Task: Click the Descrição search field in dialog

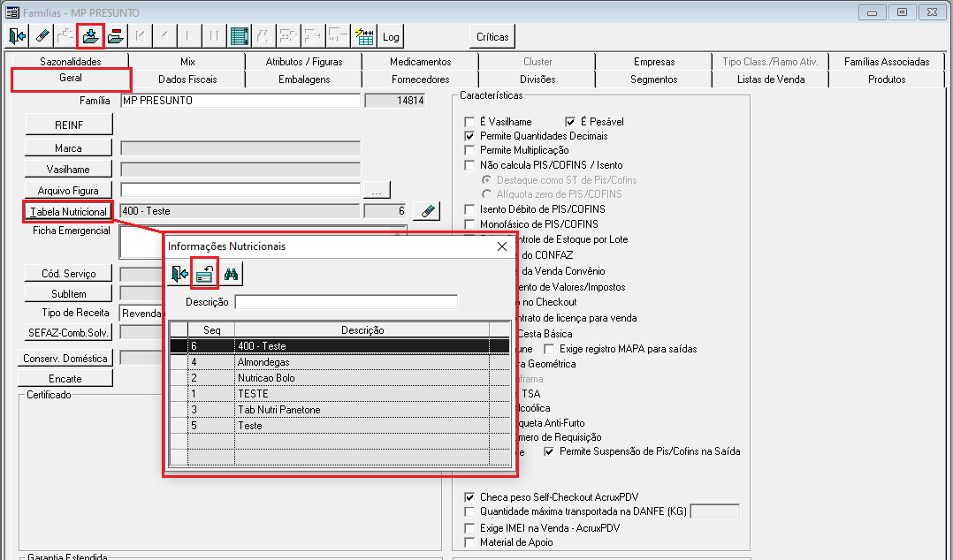Action: (x=347, y=302)
